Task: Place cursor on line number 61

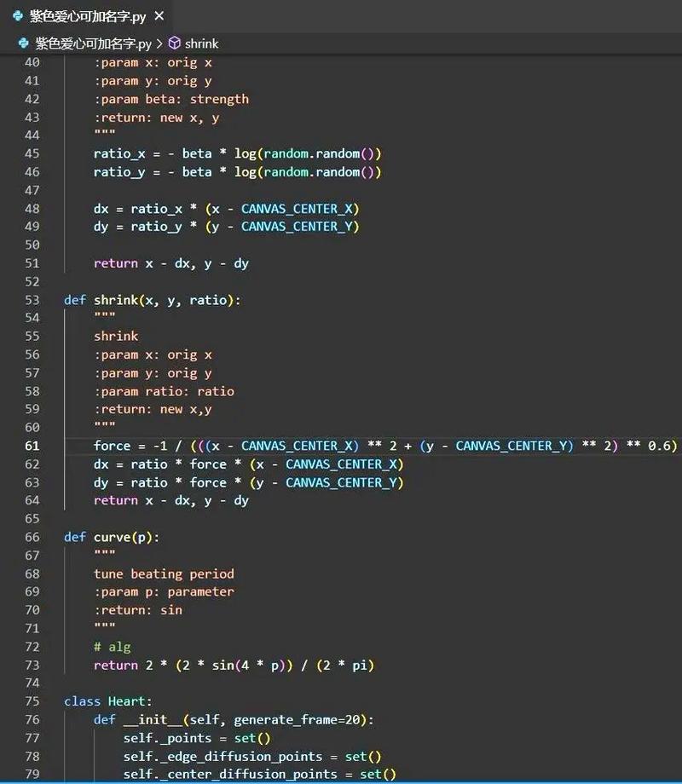Action: coord(33,445)
